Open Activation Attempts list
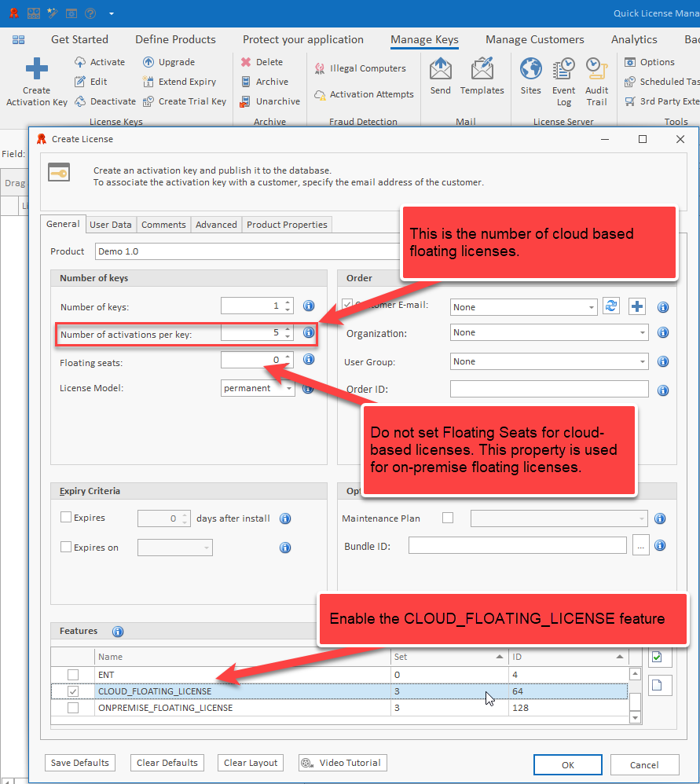 point(364,94)
